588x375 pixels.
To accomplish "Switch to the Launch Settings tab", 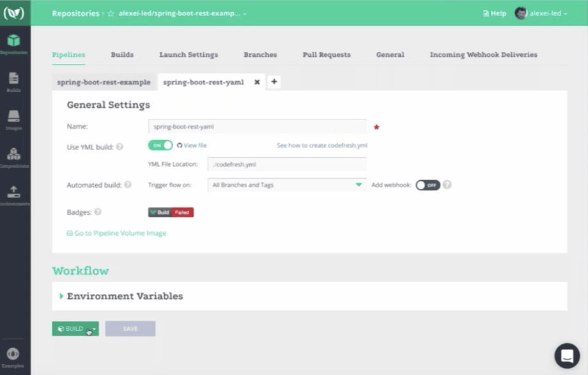I will tap(189, 55).
